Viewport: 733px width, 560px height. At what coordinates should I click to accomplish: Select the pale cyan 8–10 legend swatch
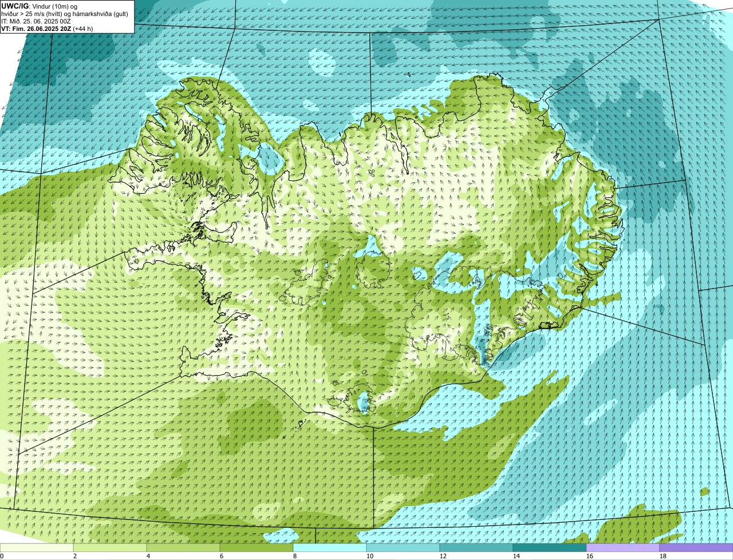pos(330,547)
